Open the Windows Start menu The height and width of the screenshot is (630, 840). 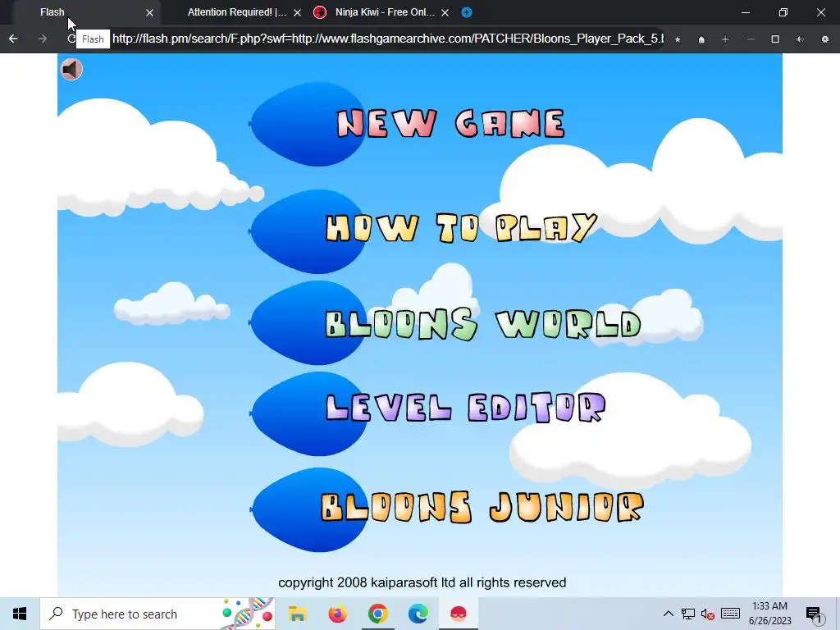coord(20,614)
